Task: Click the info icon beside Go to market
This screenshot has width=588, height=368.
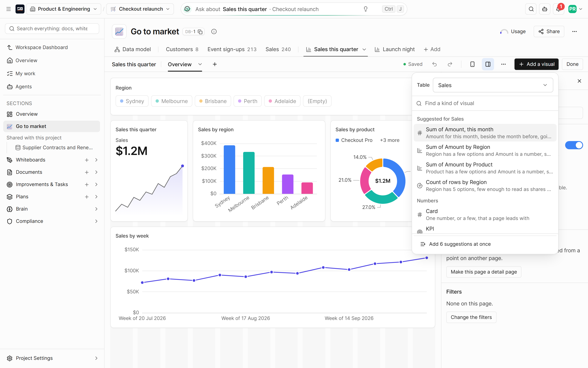Action: (214, 31)
